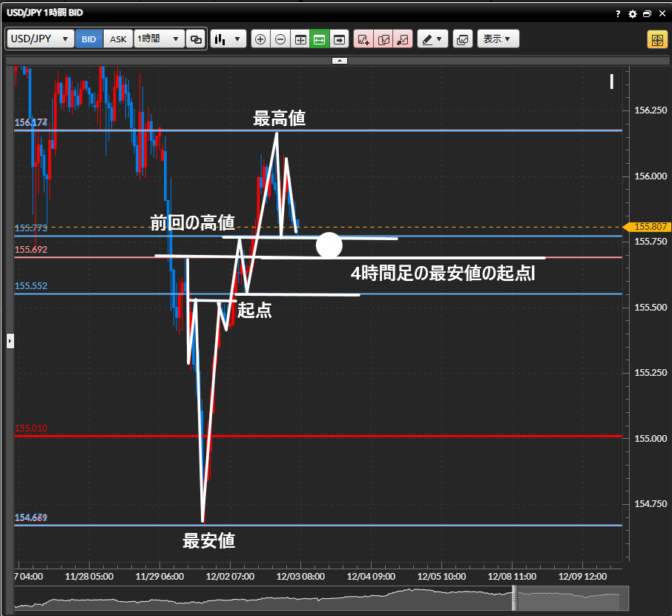The height and width of the screenshot is (616, 672).
Task: Switch price display to ASK
Action: tap(119, 39)
